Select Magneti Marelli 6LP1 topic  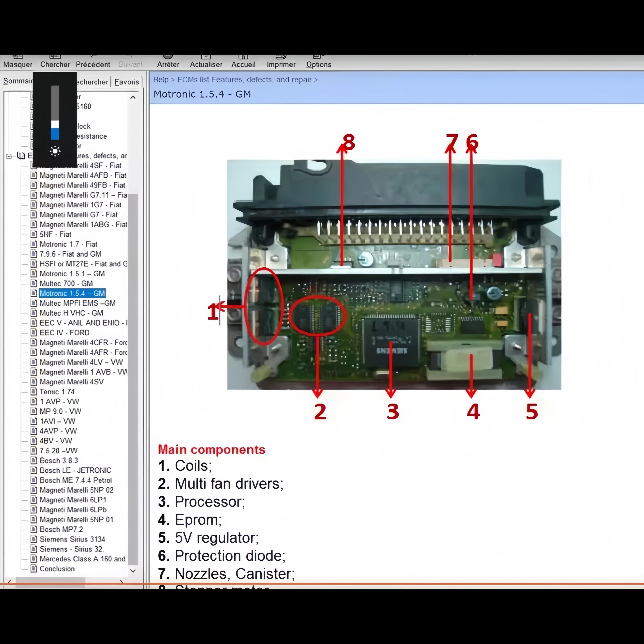pos(73,500)
